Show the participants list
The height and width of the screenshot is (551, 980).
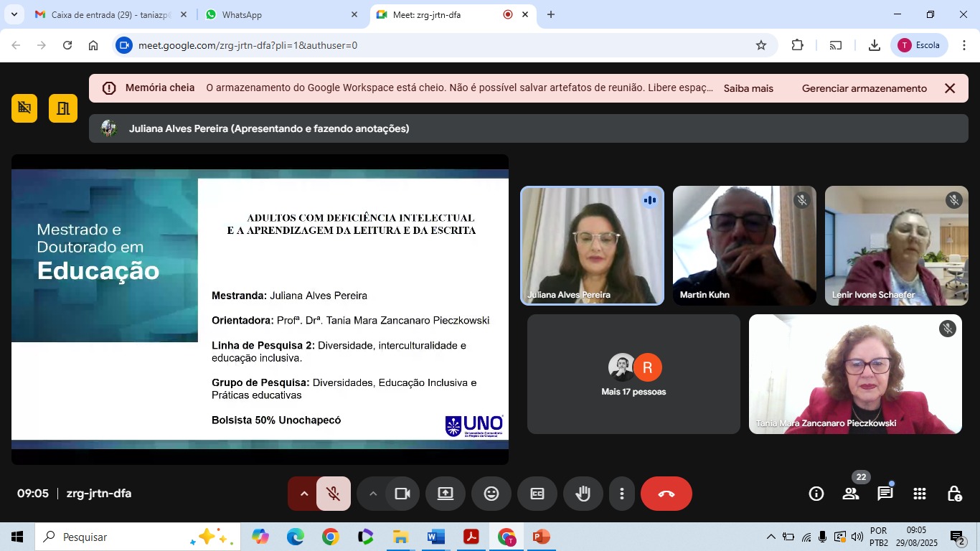pos(851,494)
